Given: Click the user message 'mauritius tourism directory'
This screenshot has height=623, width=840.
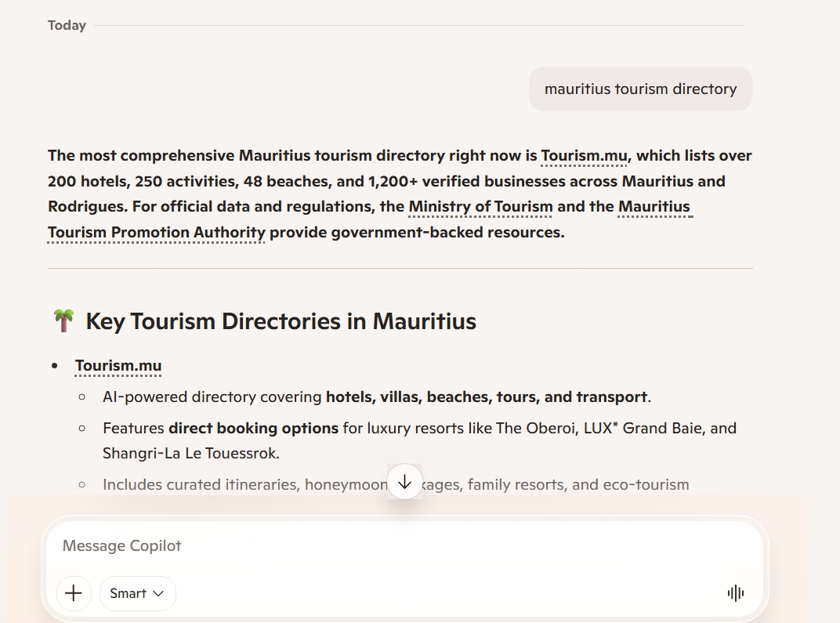Looking at the screenshot, I should (640, 89).
